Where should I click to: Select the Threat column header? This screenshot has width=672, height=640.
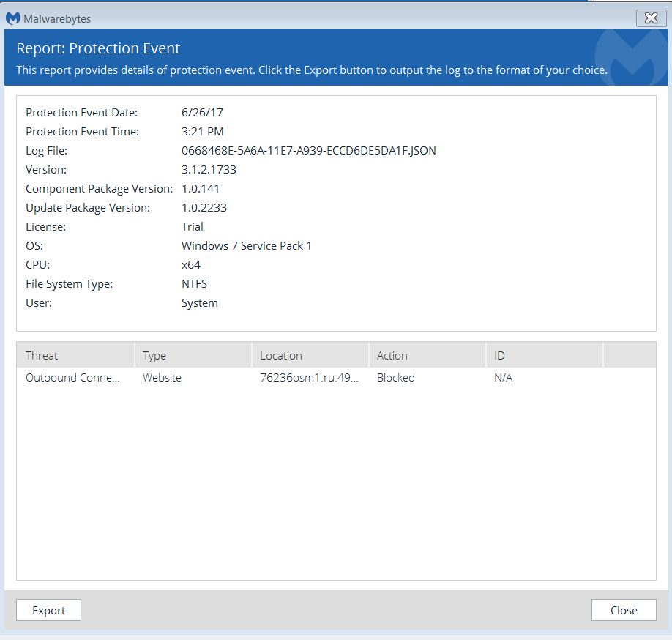(42, 355)
